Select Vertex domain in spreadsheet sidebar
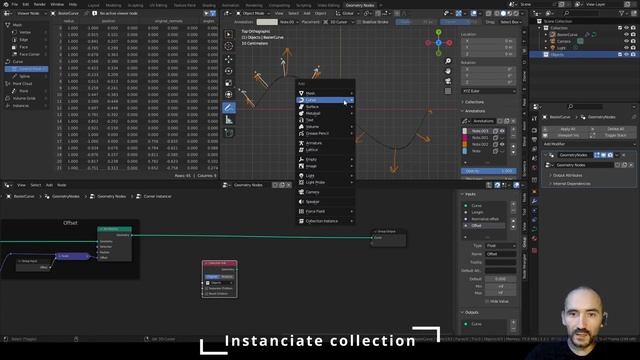This screenshot has width=640, height=360. point(25,32)
